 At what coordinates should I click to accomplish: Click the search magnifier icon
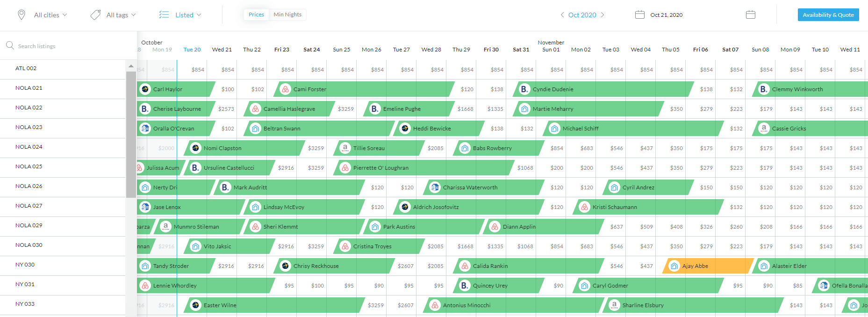click(10, 46)
